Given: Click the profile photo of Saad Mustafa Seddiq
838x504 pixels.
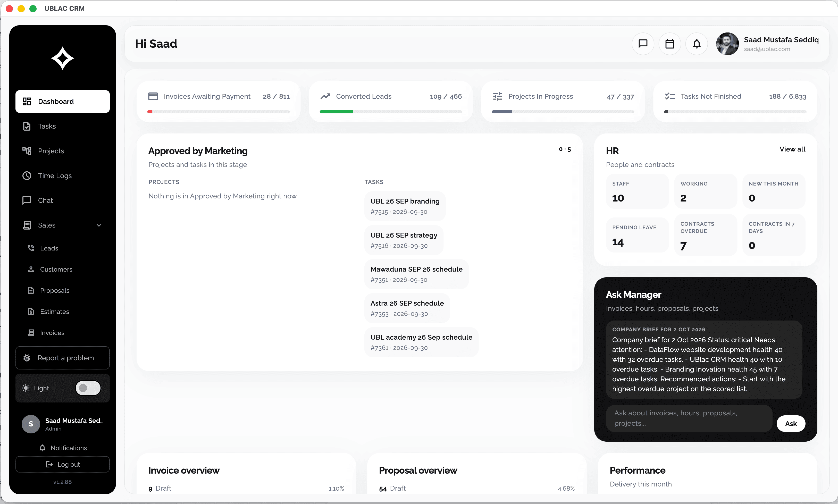Looking at the screenshot, I should click(727, 44).
